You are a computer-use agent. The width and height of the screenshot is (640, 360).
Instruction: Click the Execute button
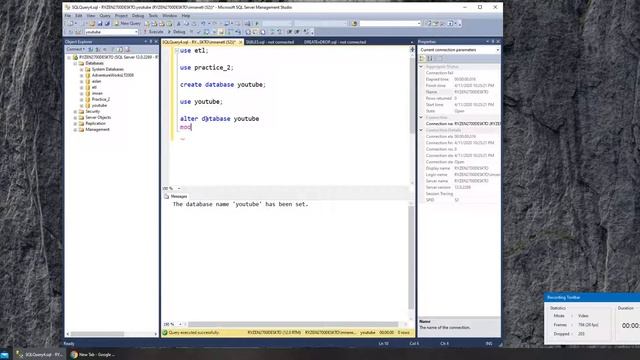[x=153, y=32]
